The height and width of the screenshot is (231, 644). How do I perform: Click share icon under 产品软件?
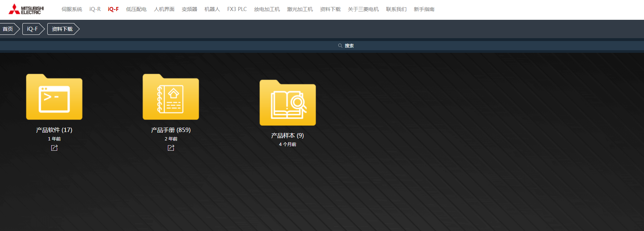click(54, 148)
